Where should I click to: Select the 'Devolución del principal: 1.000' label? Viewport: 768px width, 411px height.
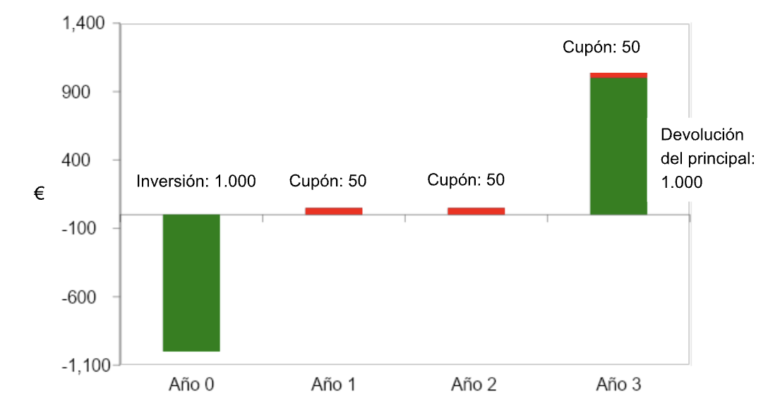click(x=708, y=158)
